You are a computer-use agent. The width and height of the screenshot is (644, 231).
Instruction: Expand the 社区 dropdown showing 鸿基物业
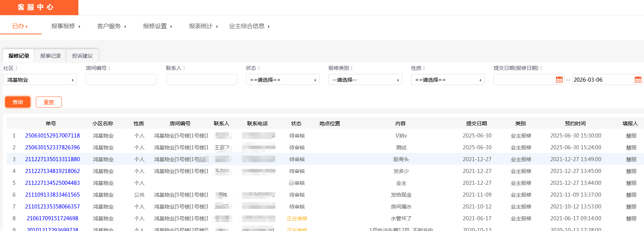pyautogui.click(x=40, y=80)
